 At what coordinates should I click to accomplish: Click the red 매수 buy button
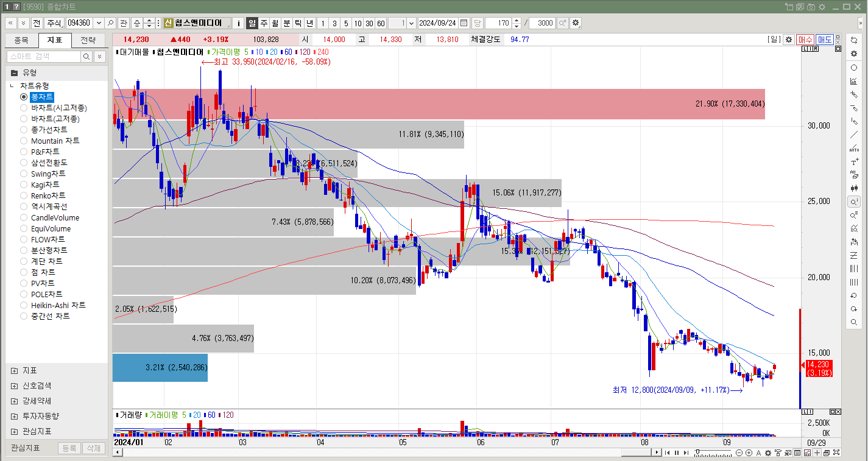(805, 40)
